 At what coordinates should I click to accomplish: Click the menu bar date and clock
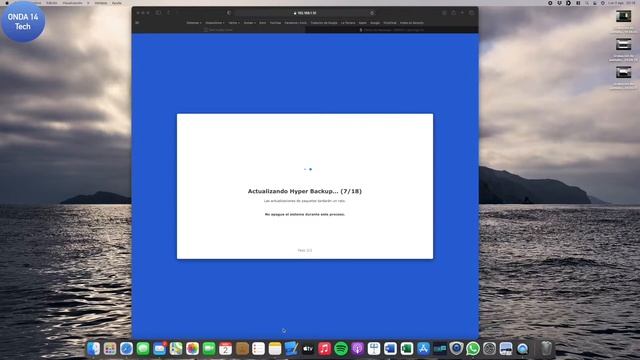click(622, 3)
